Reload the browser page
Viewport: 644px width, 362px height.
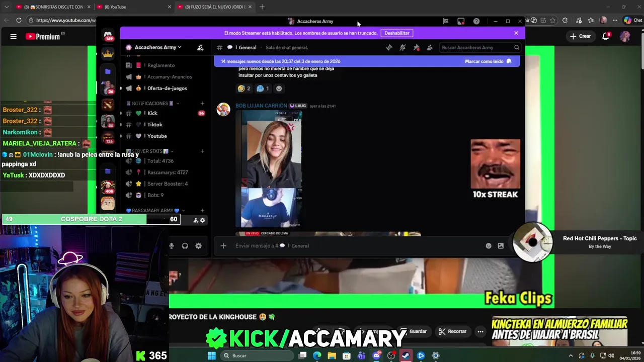click(x=19, y=20)
